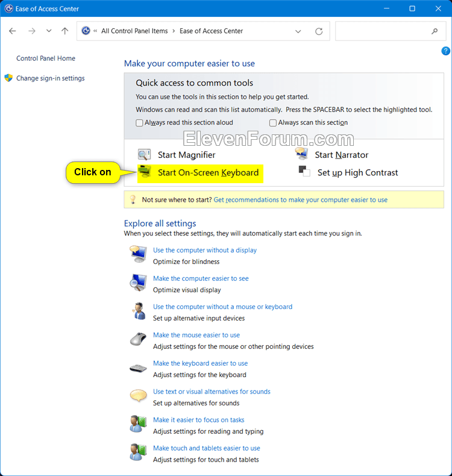Open Help via the question mark icon
This screenshot has width=452, height=476.
click(x=445, y=51)
